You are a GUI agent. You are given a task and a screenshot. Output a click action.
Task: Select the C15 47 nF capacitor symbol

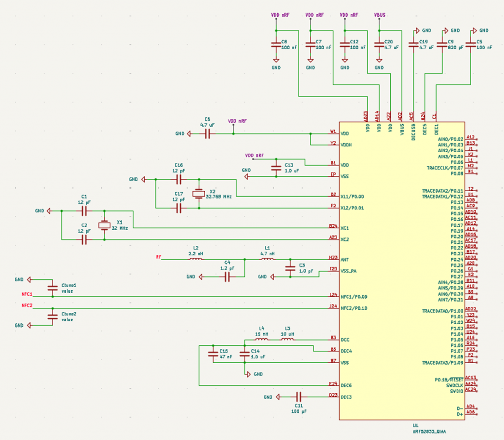[x=213, y=354]
